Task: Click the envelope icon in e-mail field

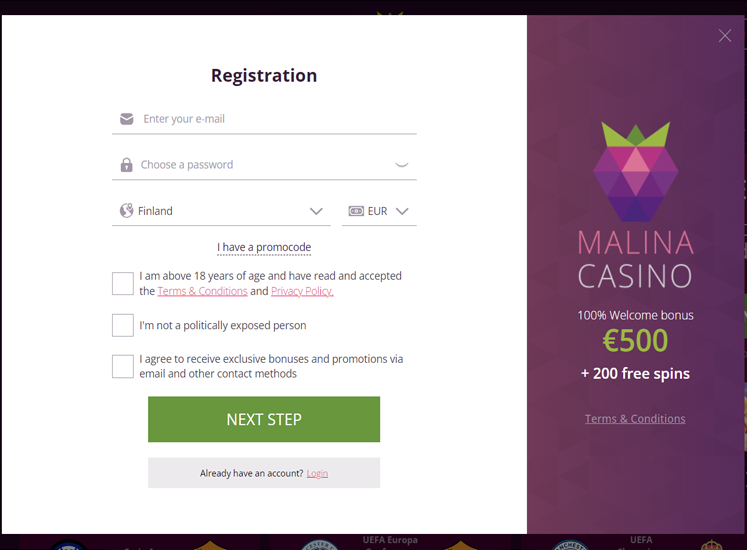Action: coord(126,119)
